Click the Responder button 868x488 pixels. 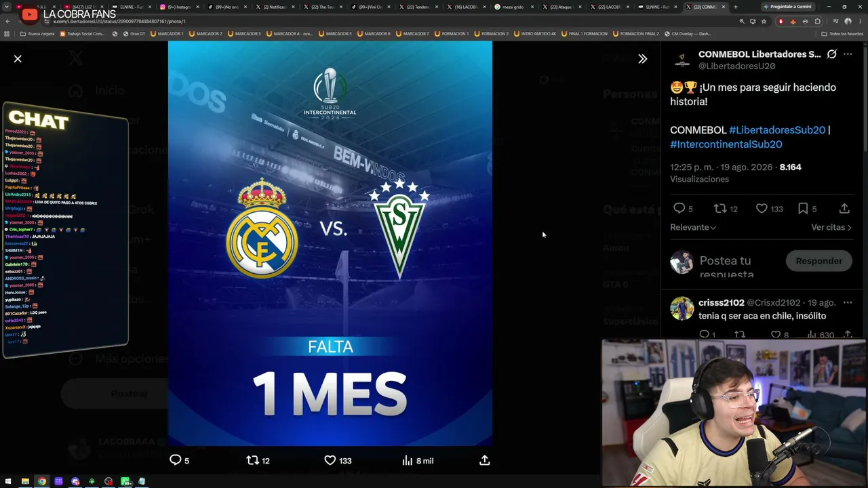(818, 261)
